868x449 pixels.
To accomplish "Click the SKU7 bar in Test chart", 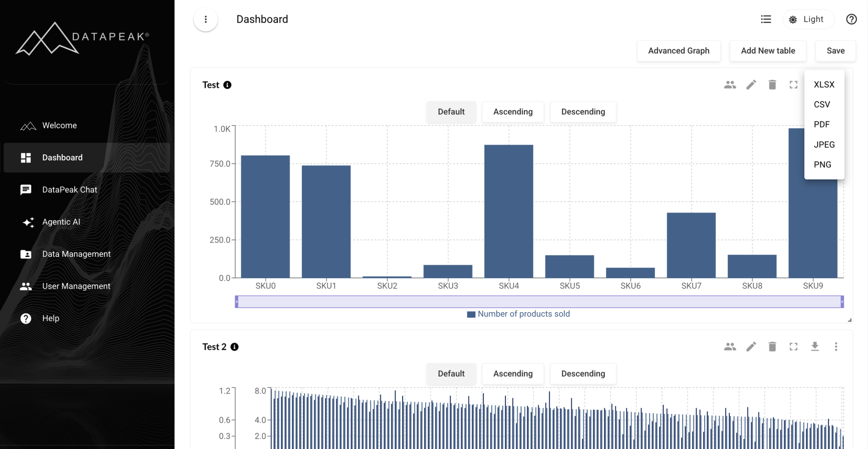I will pyautogui.click(x=691, y=245).
